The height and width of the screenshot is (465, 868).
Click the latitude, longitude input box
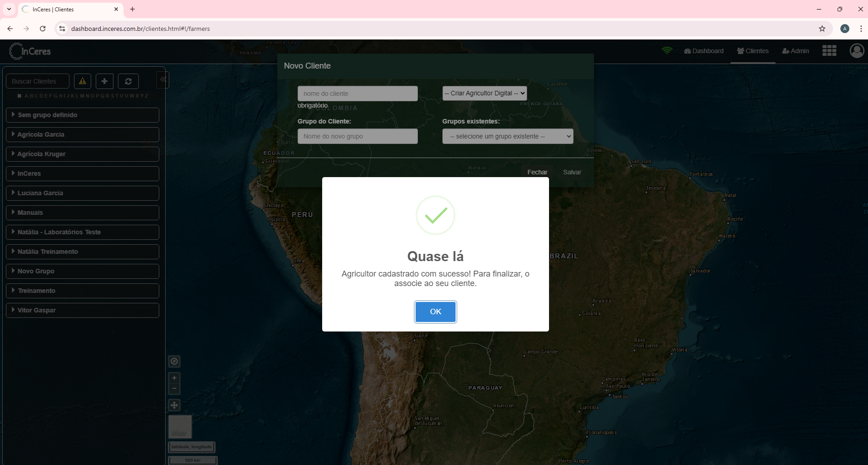click(191, 447)
